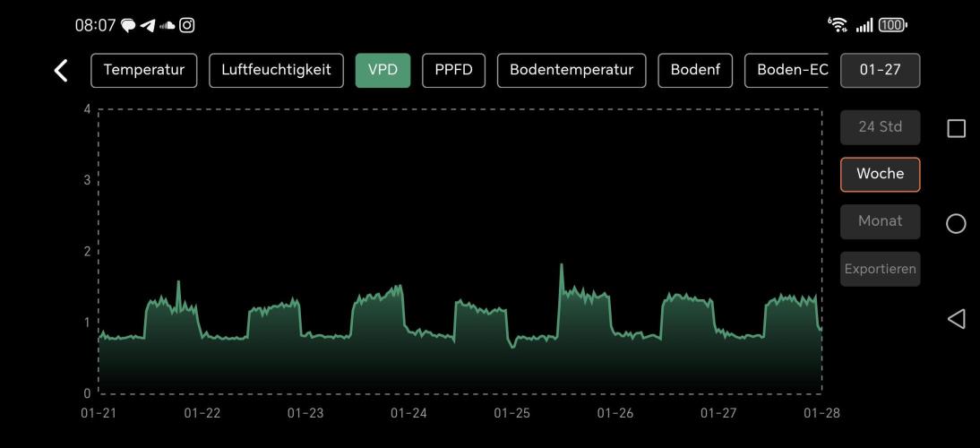Tap the 01-26 x-axis label

pos(615,413)
